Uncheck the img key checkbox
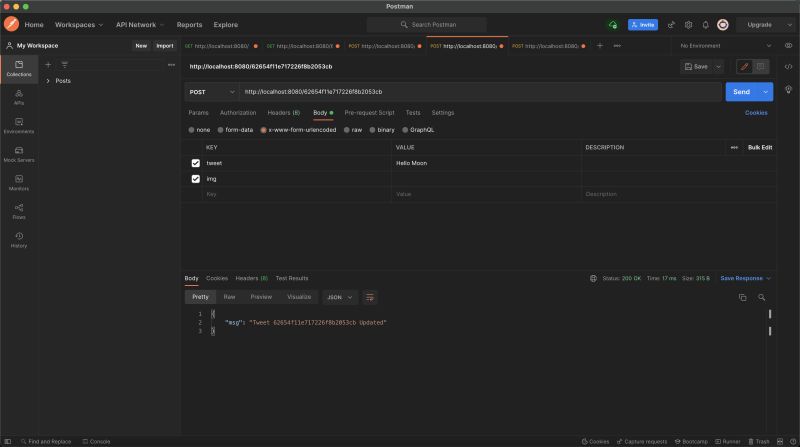The width and height of the screenshot is (800, 447). pos(195,179)
